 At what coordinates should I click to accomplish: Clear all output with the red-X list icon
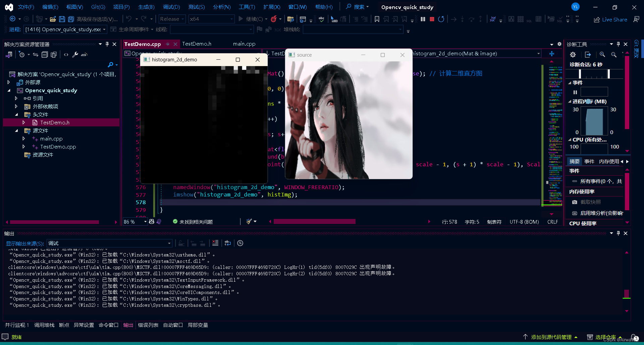[x=215, y=243]
